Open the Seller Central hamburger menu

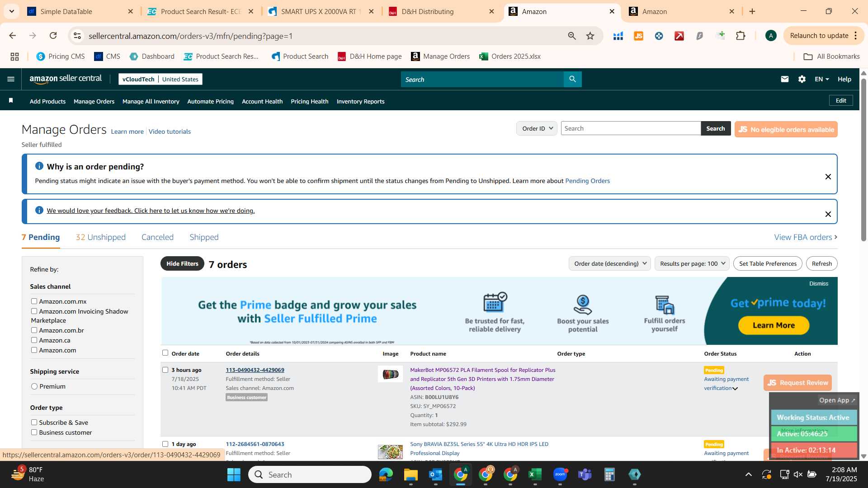[x=11, y=79]
